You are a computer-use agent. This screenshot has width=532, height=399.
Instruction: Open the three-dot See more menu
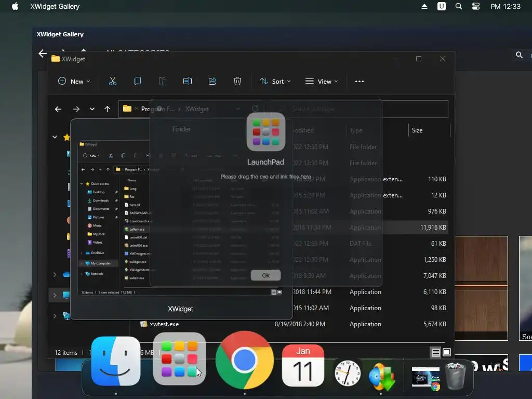pos(360,82)
